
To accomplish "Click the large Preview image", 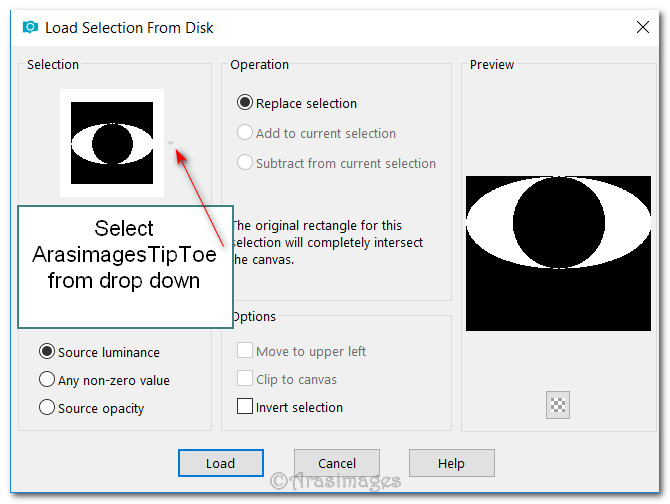I will [x=558, y=253].
